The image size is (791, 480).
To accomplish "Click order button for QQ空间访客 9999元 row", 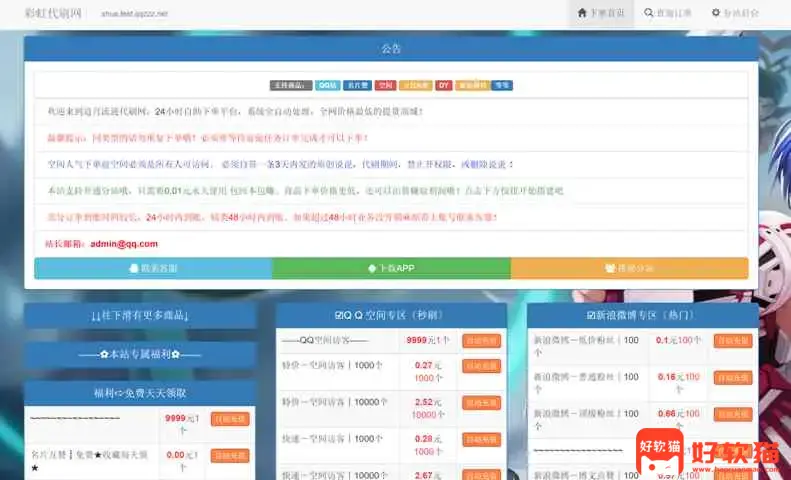I will point(482,341).
